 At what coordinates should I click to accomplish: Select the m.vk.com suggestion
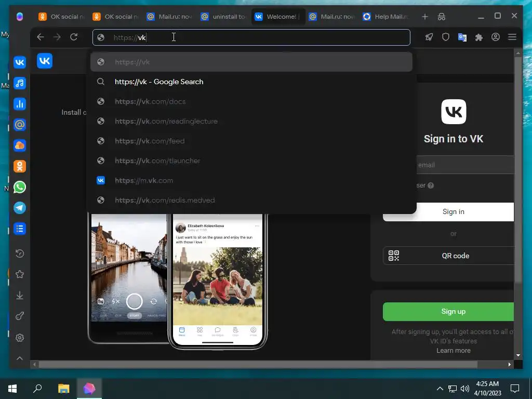(x=251, y=180)
